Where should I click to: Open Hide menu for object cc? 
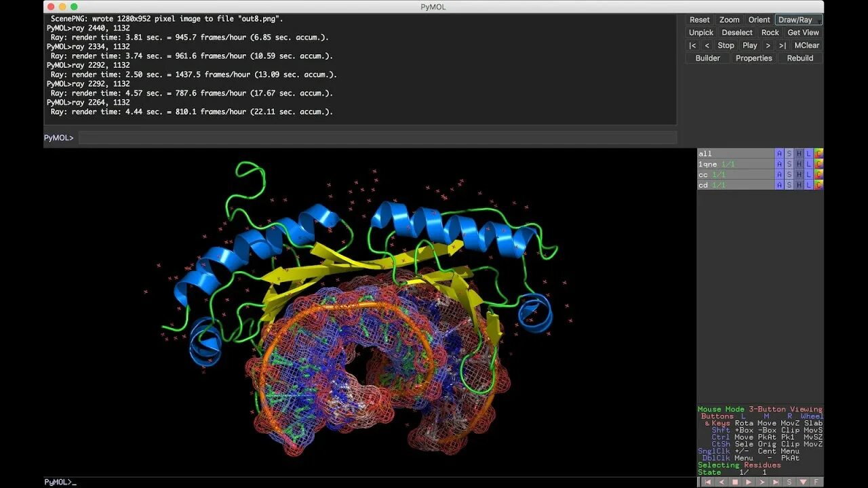(799, 175)
